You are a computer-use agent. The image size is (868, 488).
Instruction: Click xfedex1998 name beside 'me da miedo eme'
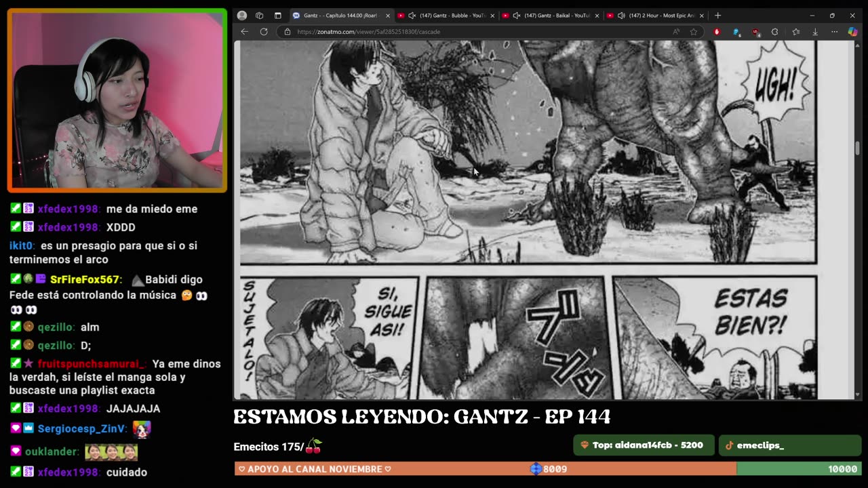(68, 209)
